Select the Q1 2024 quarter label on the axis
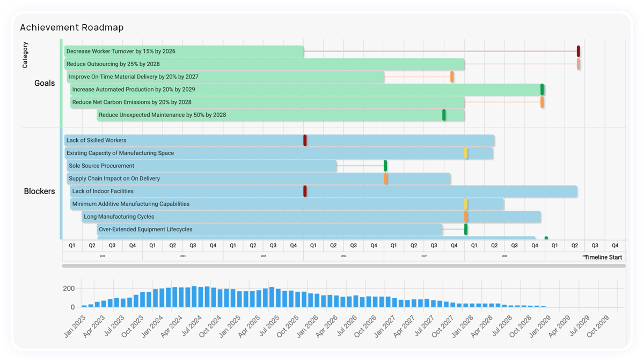Screen dimensions: 644x362 [x=152, y=245]
